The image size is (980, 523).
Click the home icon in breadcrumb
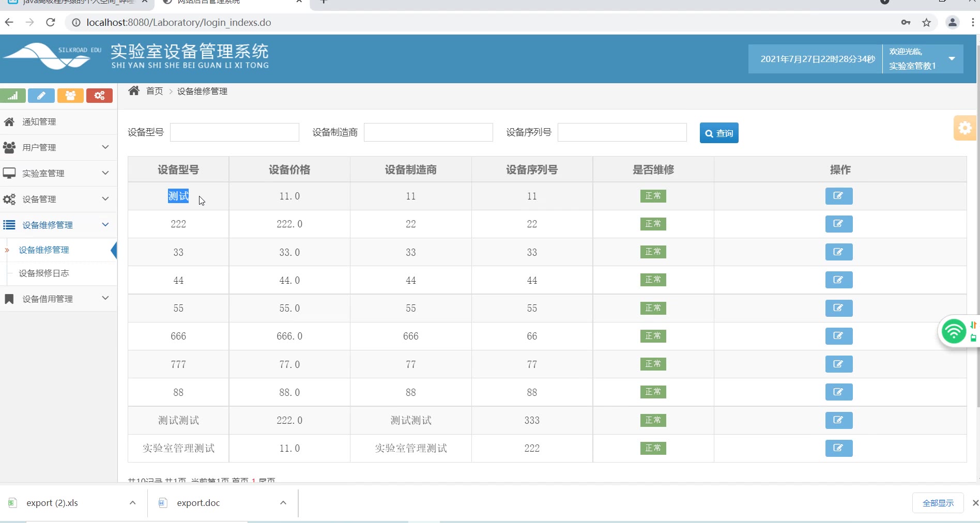click(x=134, y=91)
